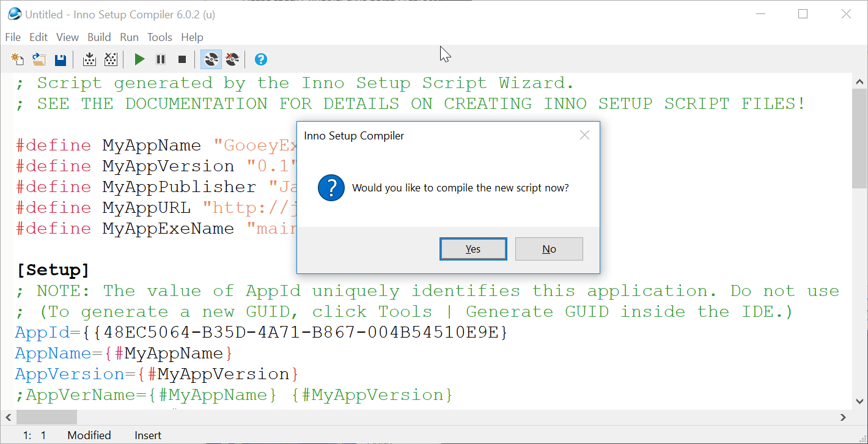
Task: Click the Inno Setup app icon in title bar
Action: (13, 13)
